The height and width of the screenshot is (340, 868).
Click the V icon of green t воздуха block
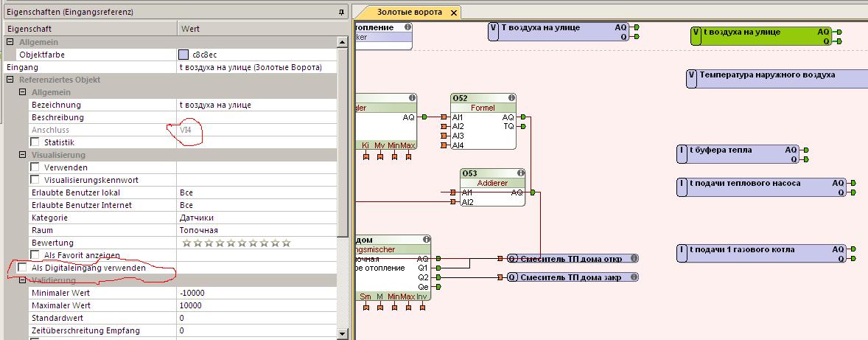pyautogui.click(x=696, y=32)
